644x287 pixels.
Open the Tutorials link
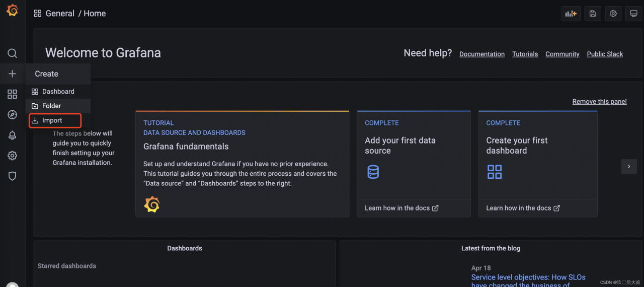pyautogui.click(x=525, y=54)
